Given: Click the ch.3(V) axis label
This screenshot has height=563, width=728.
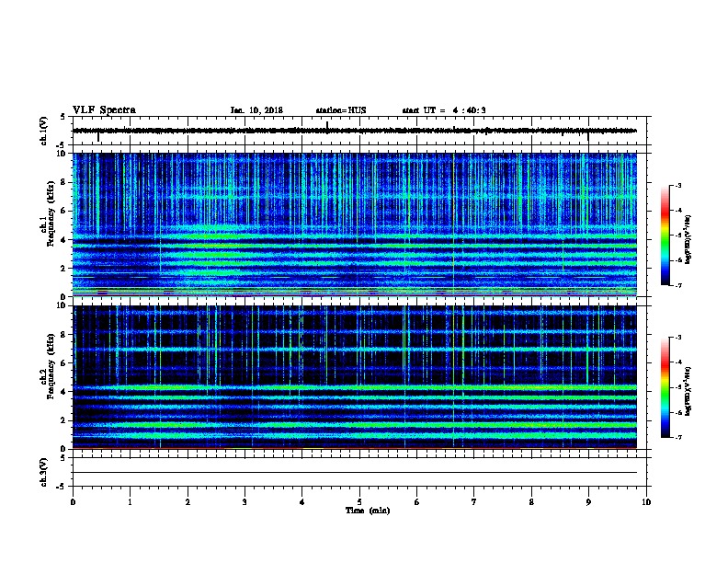Looking at the screenshot, I should click(44, 472).
